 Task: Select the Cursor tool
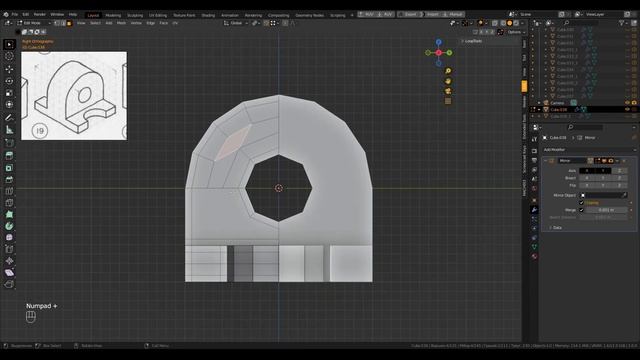[x=9, y=56]
